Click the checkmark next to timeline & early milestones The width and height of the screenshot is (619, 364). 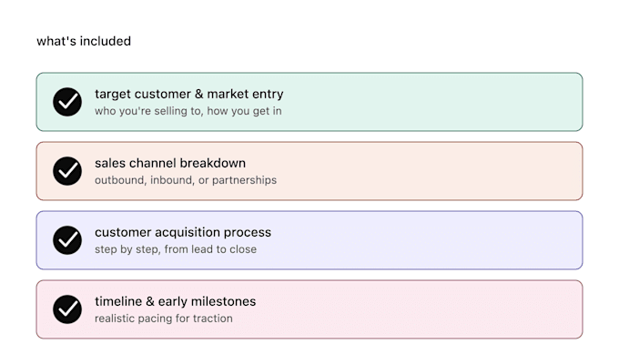point(67,309)
